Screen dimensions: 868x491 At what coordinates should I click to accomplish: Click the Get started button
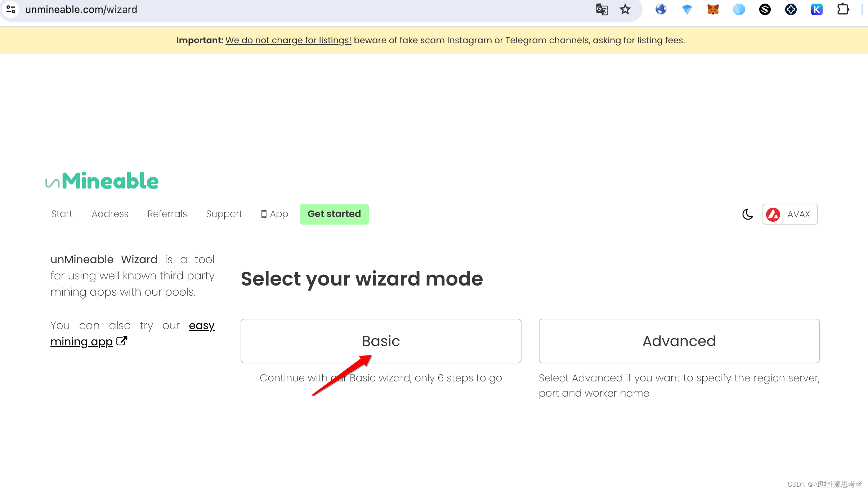click(334, 213)
